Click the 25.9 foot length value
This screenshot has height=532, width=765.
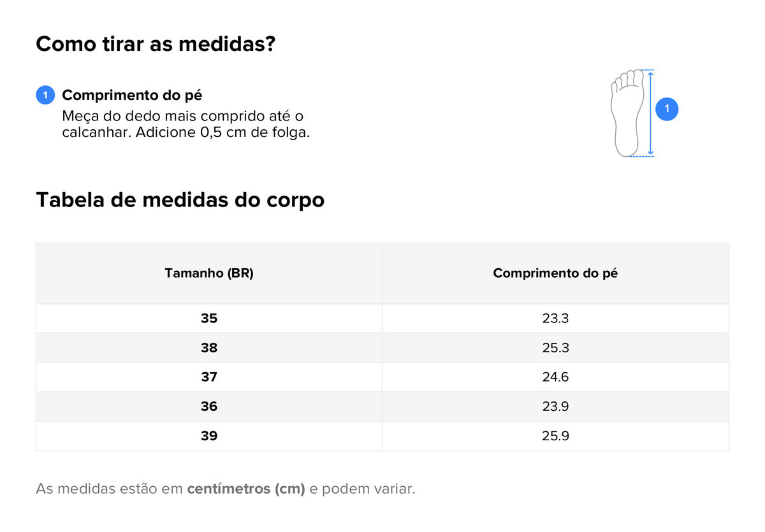tap(555, 436)
